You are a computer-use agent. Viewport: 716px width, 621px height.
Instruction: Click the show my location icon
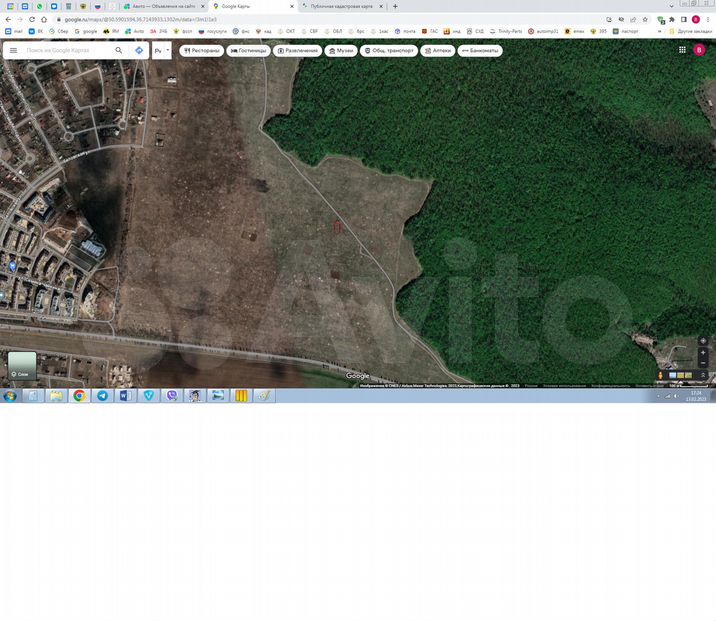click(x=703, y=341)
